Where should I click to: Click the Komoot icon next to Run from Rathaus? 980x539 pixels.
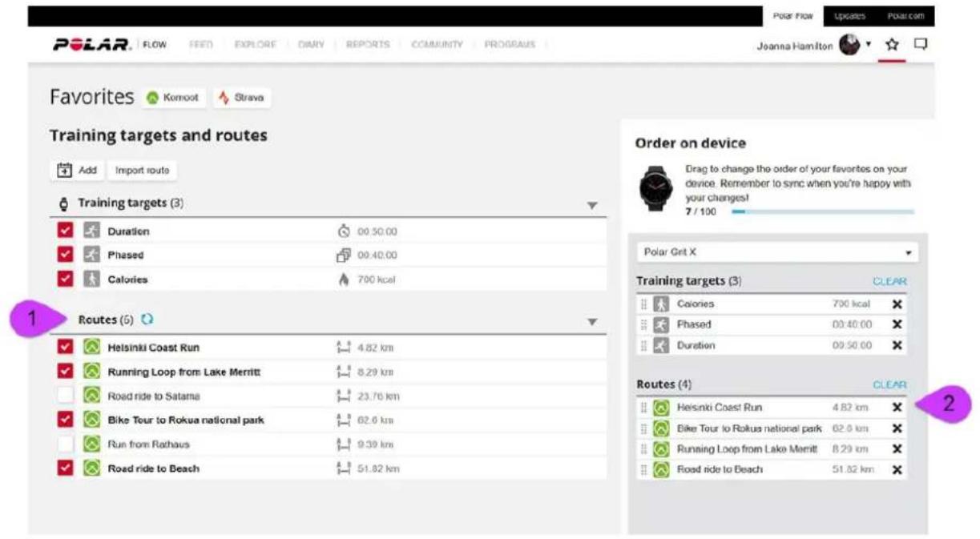[x=92, y=444]
